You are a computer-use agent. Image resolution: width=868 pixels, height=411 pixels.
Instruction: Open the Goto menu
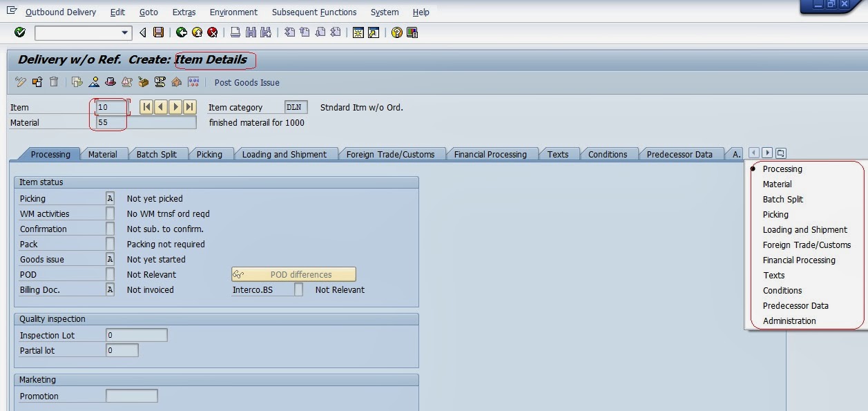click(148, 12)
